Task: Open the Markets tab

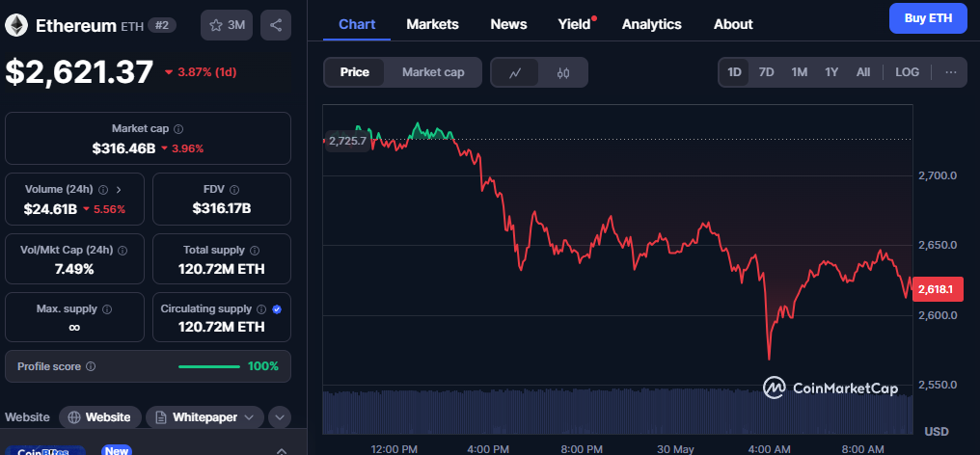Action: click(432, 24)
